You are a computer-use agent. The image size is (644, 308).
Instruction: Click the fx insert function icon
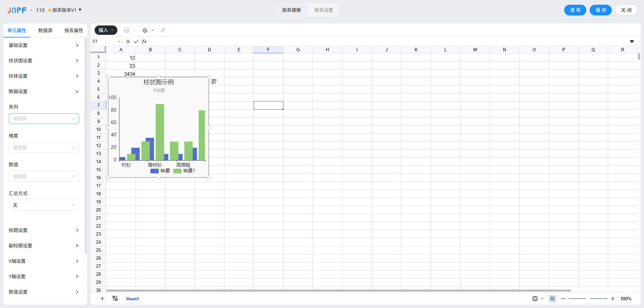[x=144, y=42]
